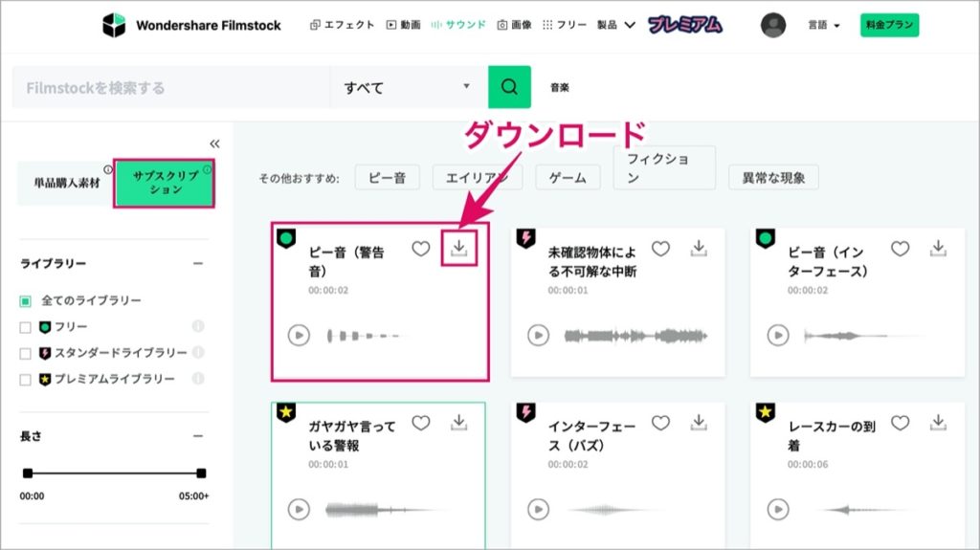Click waveform of ガヤガヤ言っている警報
980x550 pixels.
pos(385,510)
